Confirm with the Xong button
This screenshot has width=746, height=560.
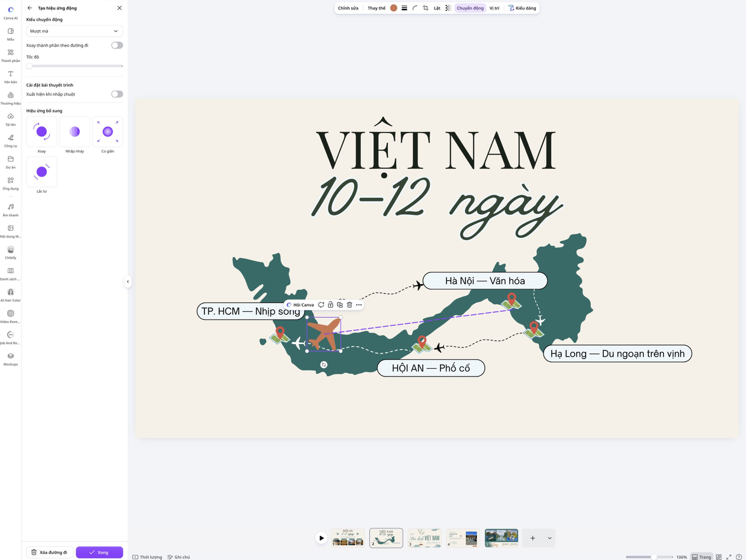pos(99,552)
